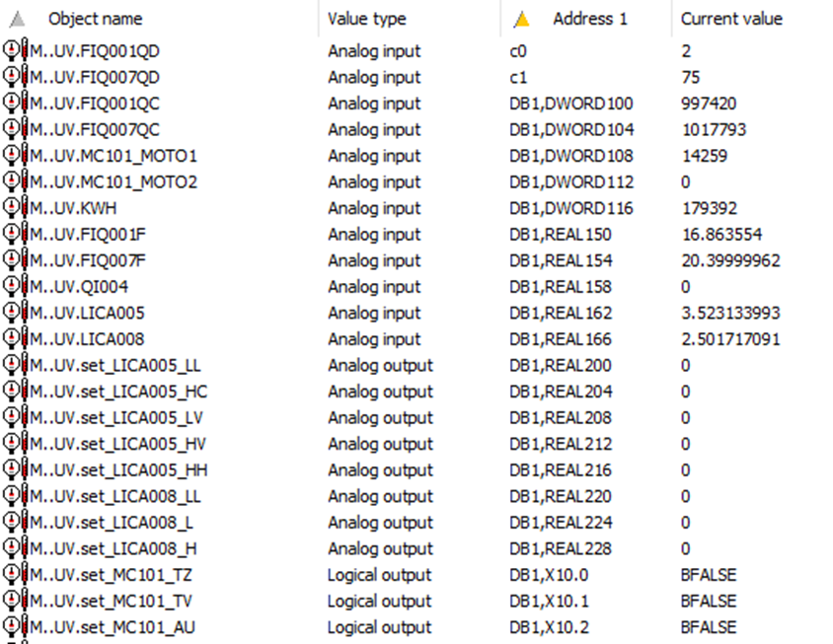Sort by the Value type column header
The height and width of the screenshot is (644, 833).
point(366,19)
